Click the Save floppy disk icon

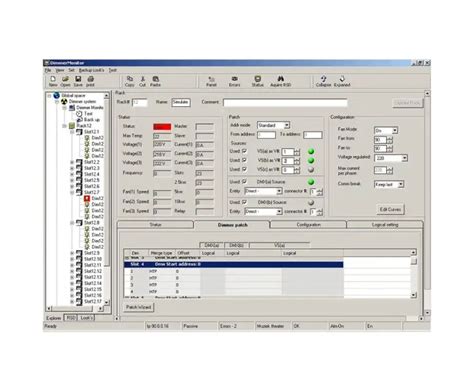pos(78,79)
